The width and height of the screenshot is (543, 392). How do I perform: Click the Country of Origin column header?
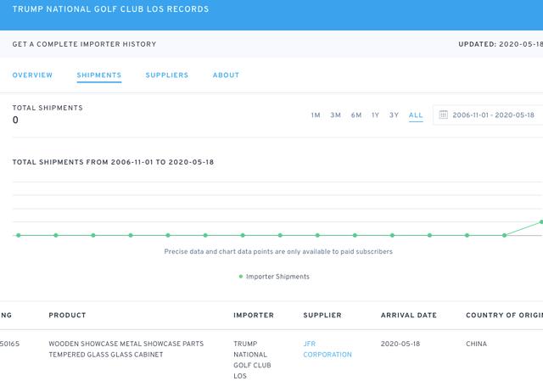(504, 315)
